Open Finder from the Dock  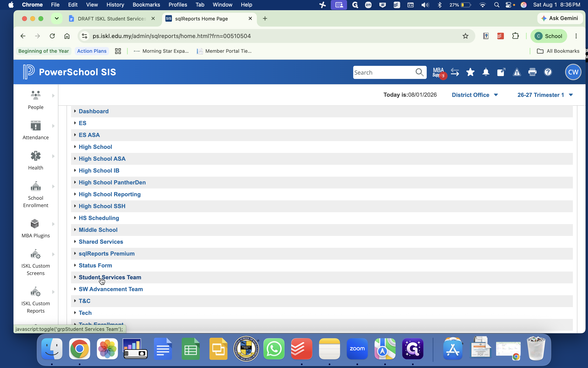tap(52, 349)
